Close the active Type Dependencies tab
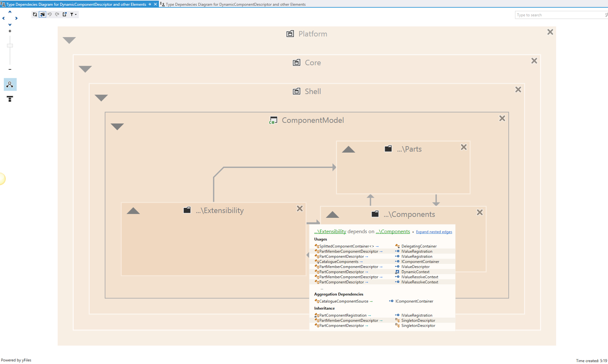The height and width of the screenshot is (364, 608). 155,4
